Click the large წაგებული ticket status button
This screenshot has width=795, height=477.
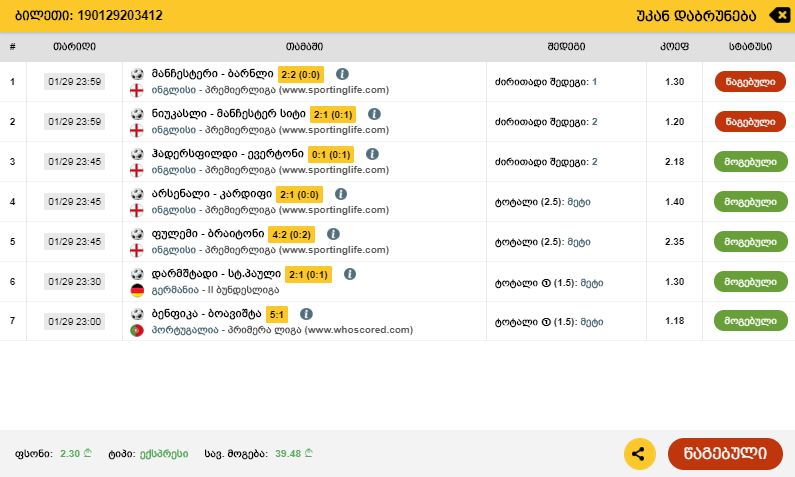coord(725,454)
